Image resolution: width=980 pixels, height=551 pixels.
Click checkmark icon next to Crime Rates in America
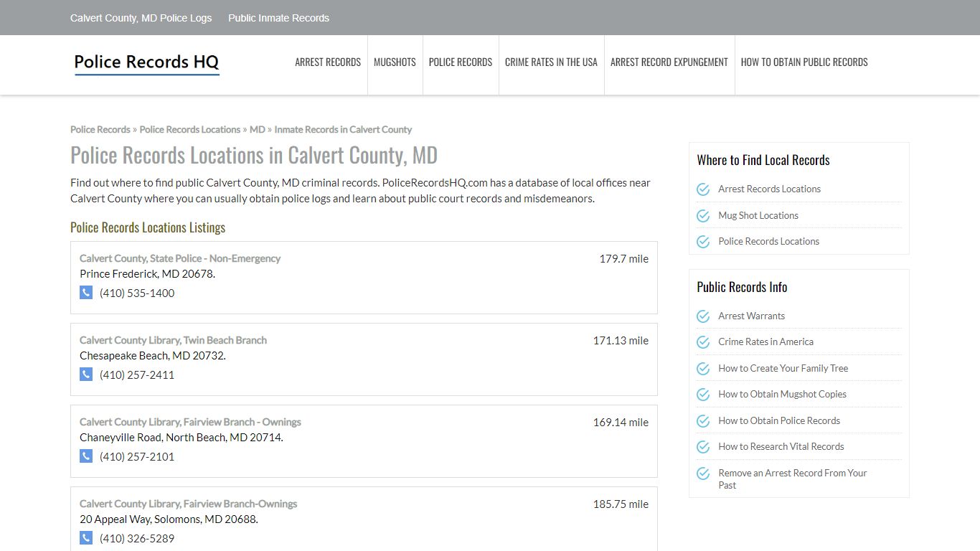point(703,342)
